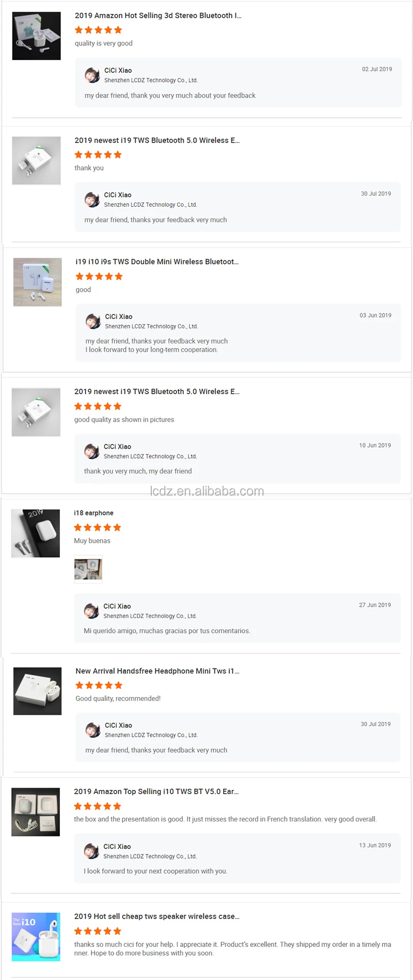Image resolution: width=413 pixels, height=980 pixels.
Task: Click the i19 i10 i9s earbuds product thumbnail
Action: tap(37, 282)
